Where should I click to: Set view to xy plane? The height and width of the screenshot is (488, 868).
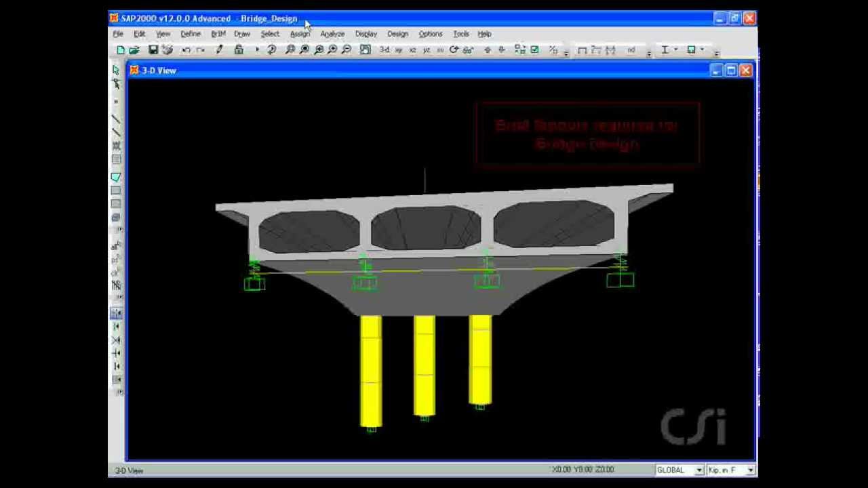(x=399, y=50)
